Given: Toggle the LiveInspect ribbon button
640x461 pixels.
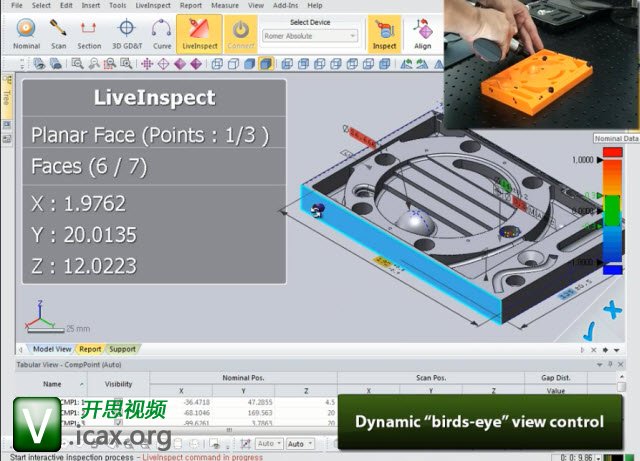Looking at the screenshot, I should tap(200, 34).
